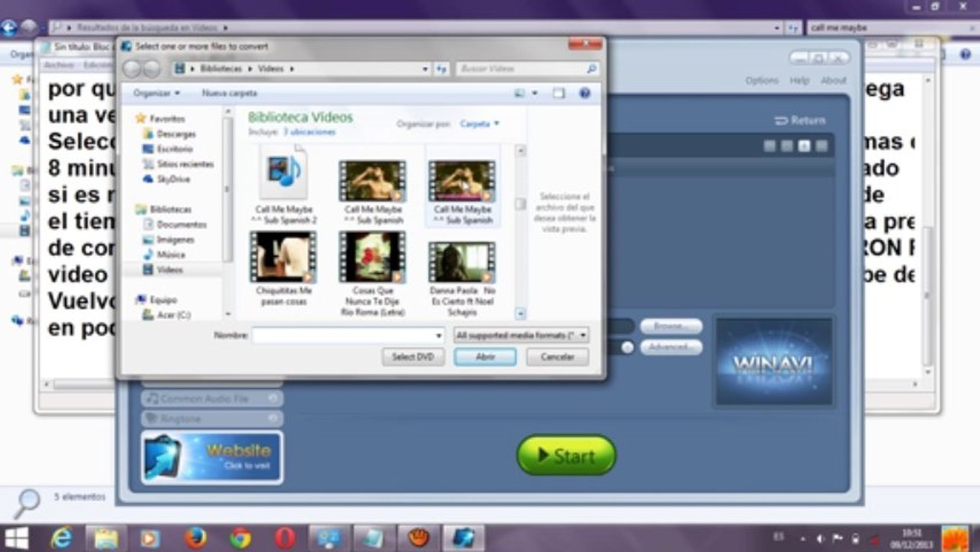
Task: Click the Select DVD button
Action: [413, 357]
